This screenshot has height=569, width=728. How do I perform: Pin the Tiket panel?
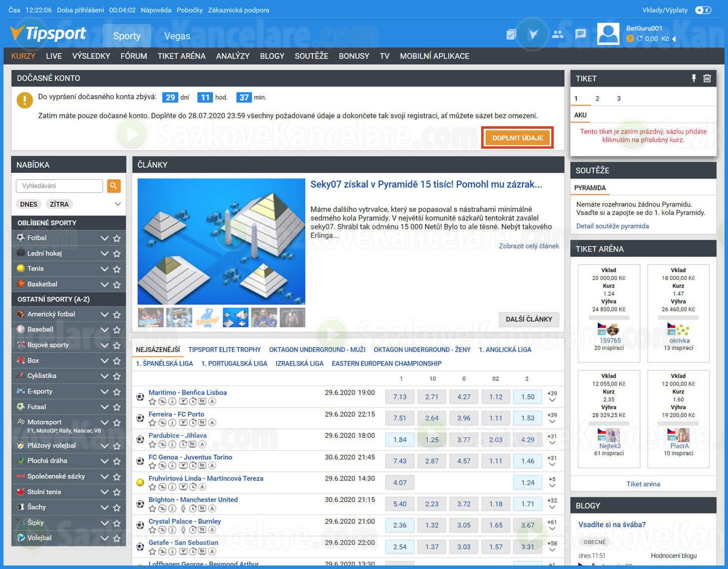[x=693, y=78]
